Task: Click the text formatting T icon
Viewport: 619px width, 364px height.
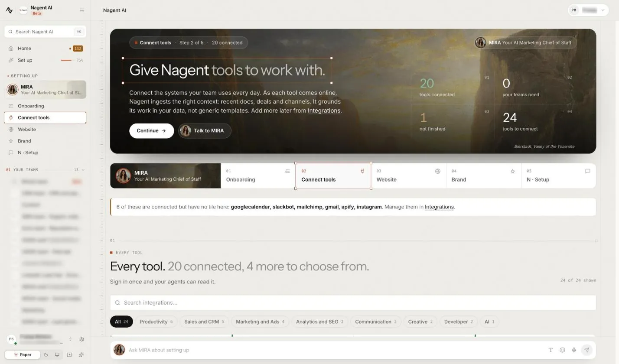Action: 551,350
